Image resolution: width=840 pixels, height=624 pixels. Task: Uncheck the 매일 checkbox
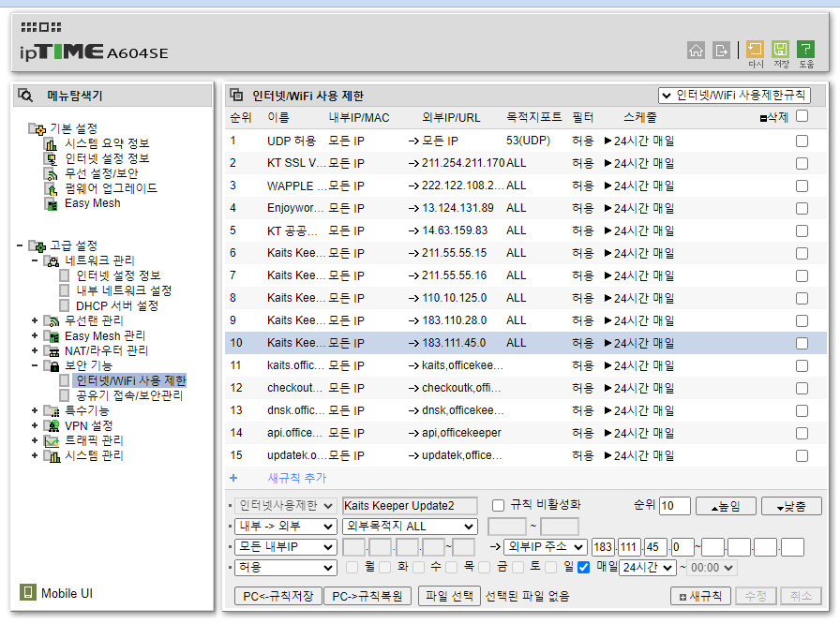(x=584, y=567)
